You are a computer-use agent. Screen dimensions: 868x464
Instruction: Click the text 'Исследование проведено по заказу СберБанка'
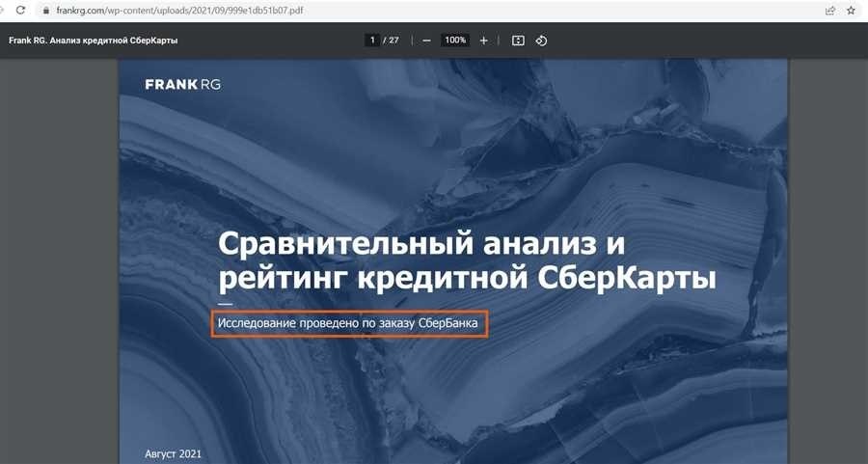click(347, 323)
